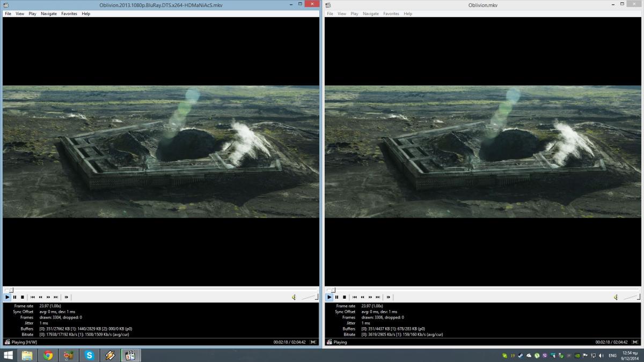Click bitrate value starting "3619/2905 Kb/s"
The height and width of the screenshot is (362, 644).
[x=402, y=335]
